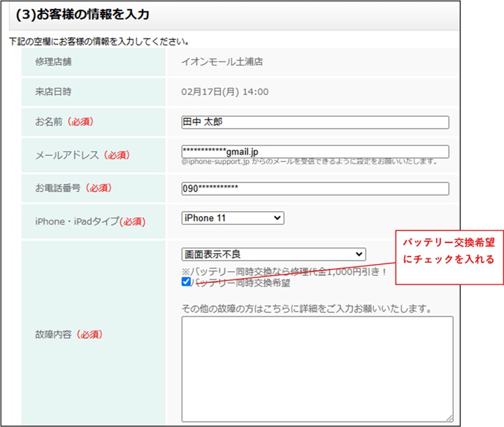Click the 修理店舗 row label
This screenshot has height=427, width=504.
pyautogui.click(x=54, y=61)
